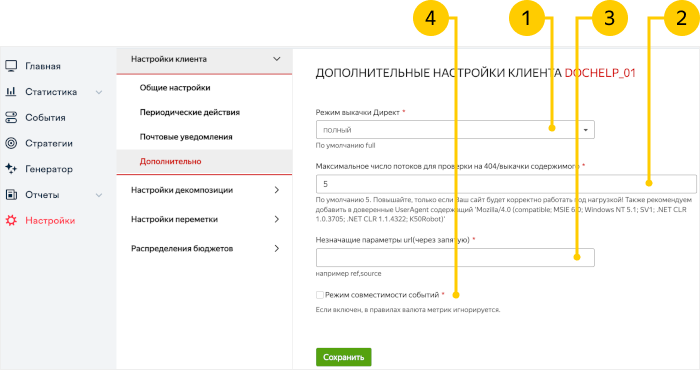Toggle Режим совместимости событий checkbox
700x370 pixels.
coord(320,295)
